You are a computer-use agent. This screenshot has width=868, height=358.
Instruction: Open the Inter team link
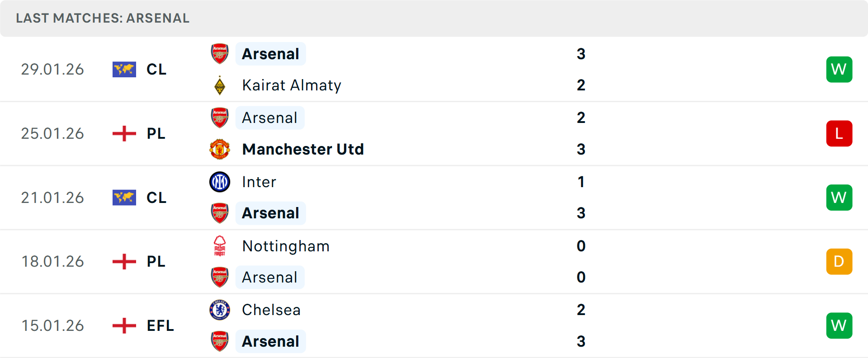[x=259, y=182]
